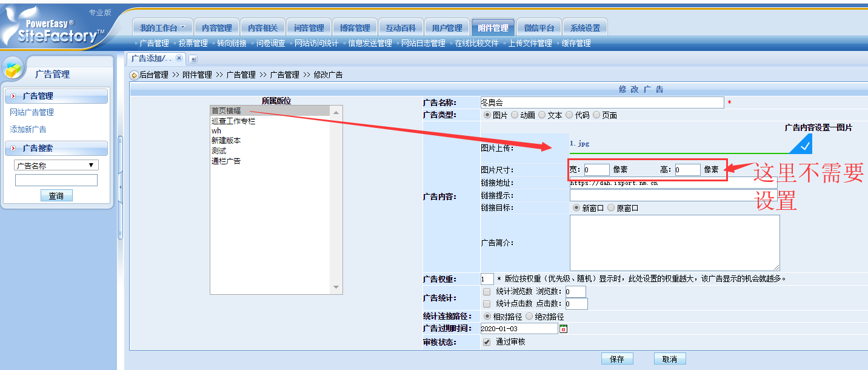Click the cube icon in sidebar header
Screen dimensions: 868x370
[13, 70]
